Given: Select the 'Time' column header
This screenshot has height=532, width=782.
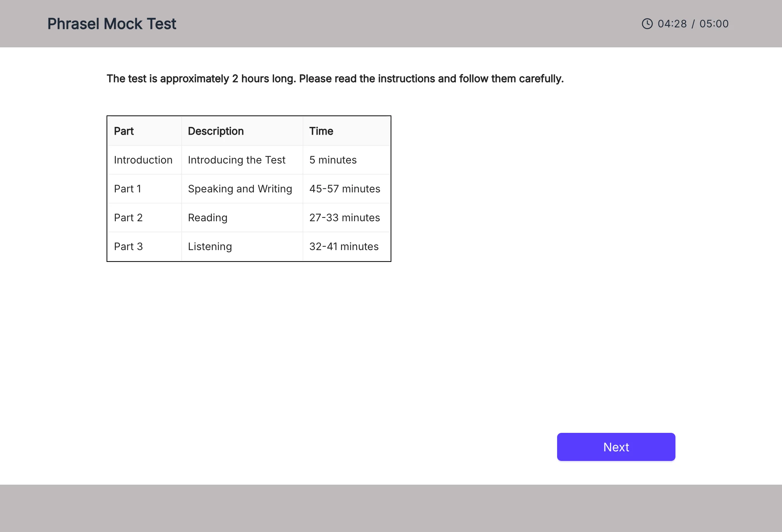Looking at the screenshot, I should tap(347, 131).
